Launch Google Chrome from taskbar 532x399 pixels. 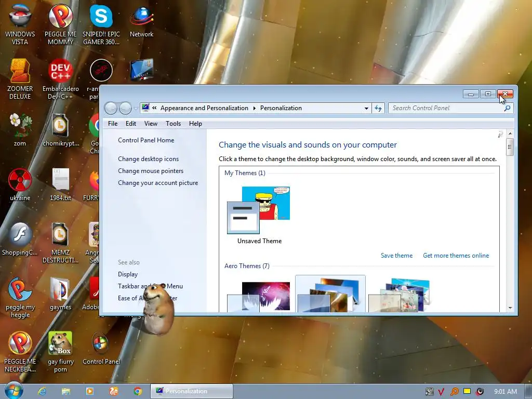point(137,391)
